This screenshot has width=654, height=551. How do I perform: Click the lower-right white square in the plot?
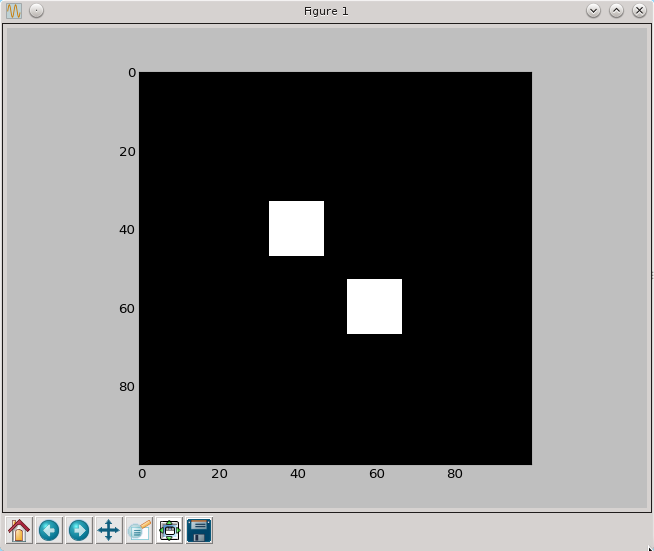(374, 306)
